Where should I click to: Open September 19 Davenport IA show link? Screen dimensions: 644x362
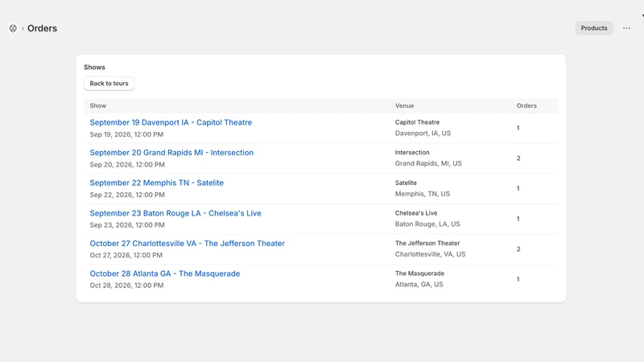171,122
